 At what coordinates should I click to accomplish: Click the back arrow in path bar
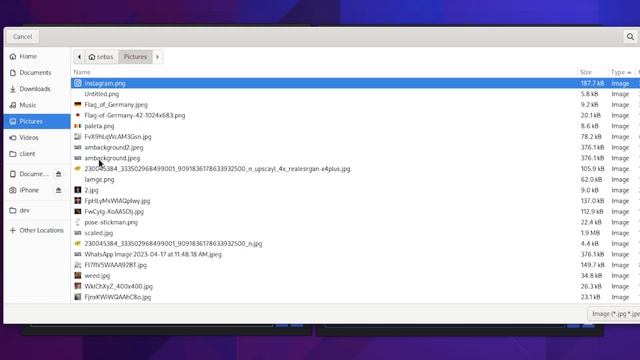coord(79,57)
